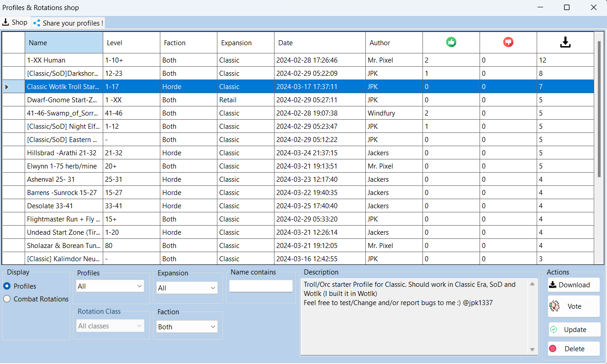Click the downloads count column header icon
The height and width of the screenshot is (364, 607).
565,42
